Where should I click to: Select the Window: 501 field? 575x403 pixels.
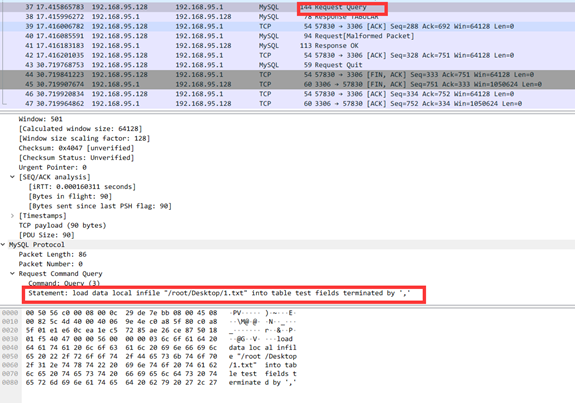pyautogui.click(x=41, y=119)
